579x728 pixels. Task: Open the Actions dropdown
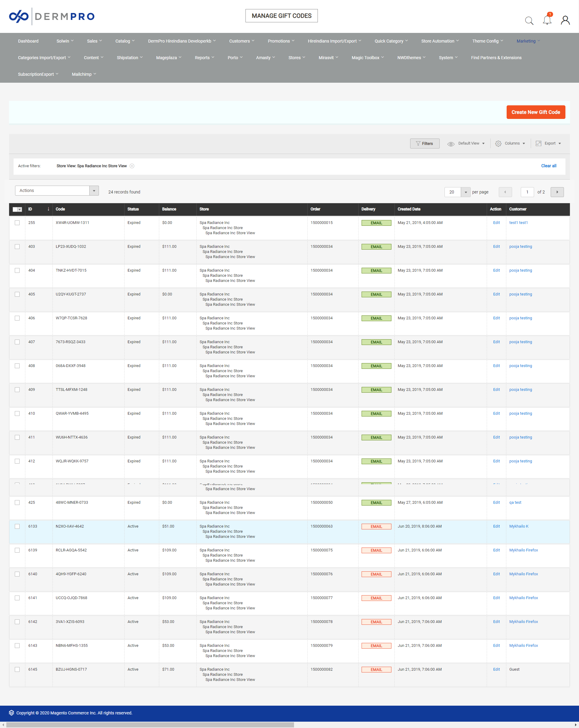[57, 190]
